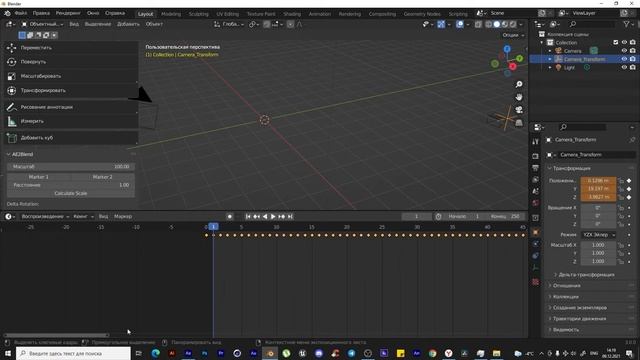Switch to the Modeling workspace tab
640x360 pixels.
pyautogui.click(x=171, y=14)
